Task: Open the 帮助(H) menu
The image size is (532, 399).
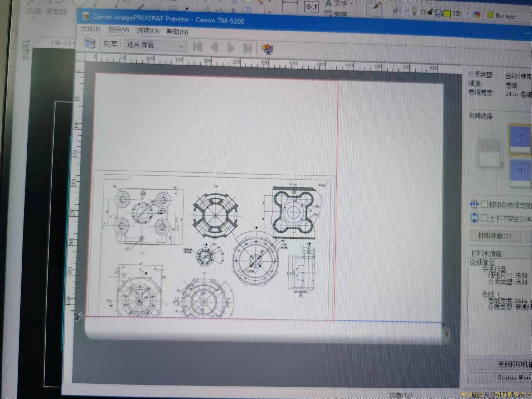Action: pos(177,32)
